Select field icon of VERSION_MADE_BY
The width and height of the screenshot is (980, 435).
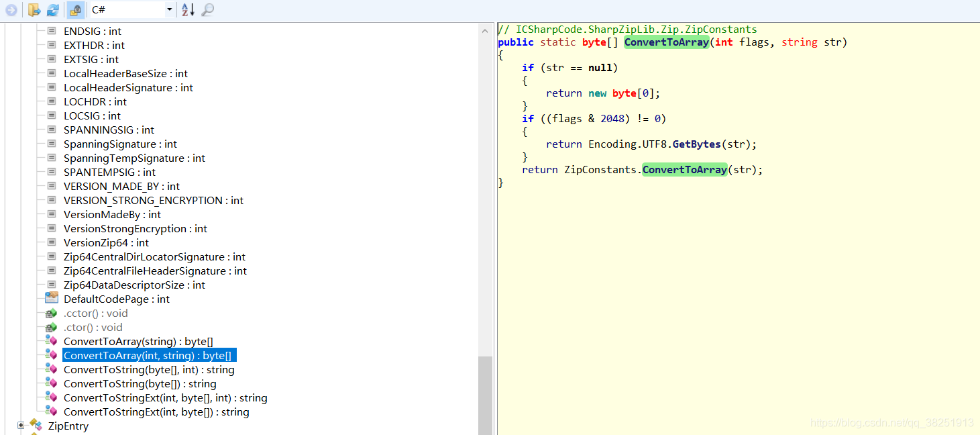52,186
